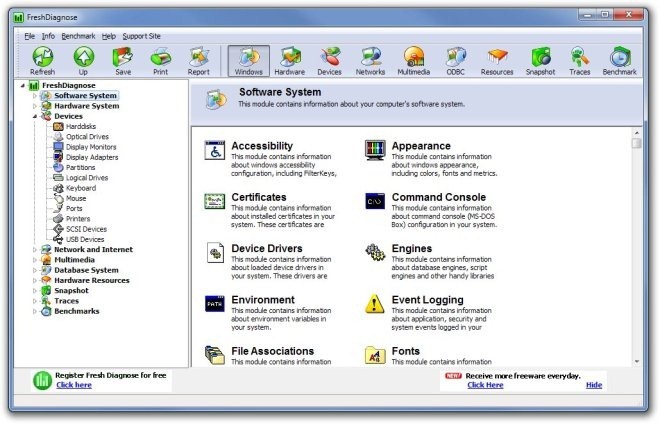660x424 pixels.
Task: Collapse the Devices tree node
Action: 35,117
